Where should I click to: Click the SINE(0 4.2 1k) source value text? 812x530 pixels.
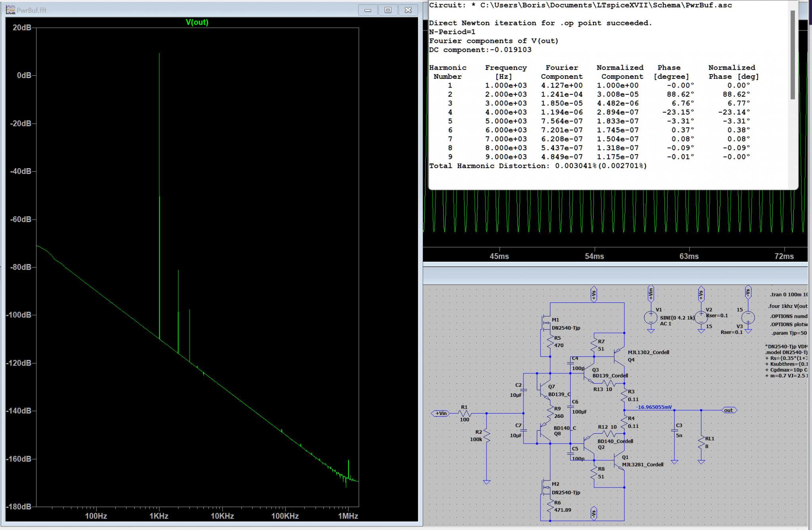click(x=677, y=318)
